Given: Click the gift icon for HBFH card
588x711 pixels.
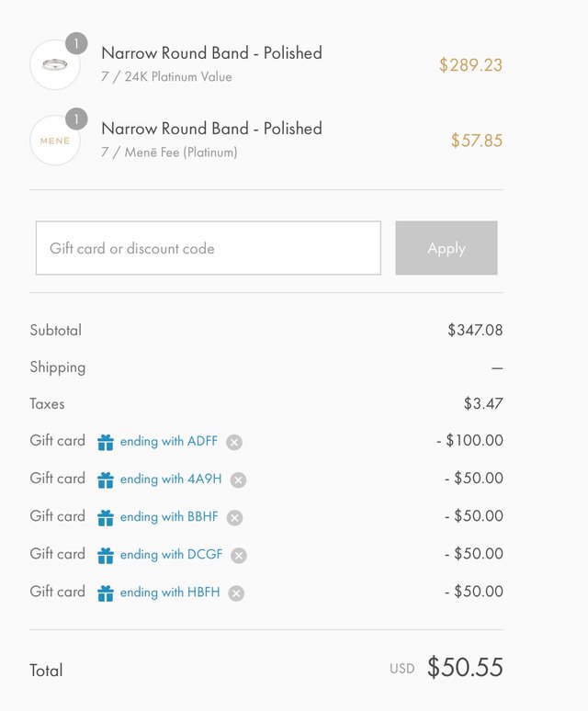Looking at the screenshot, I should [106, 593].
